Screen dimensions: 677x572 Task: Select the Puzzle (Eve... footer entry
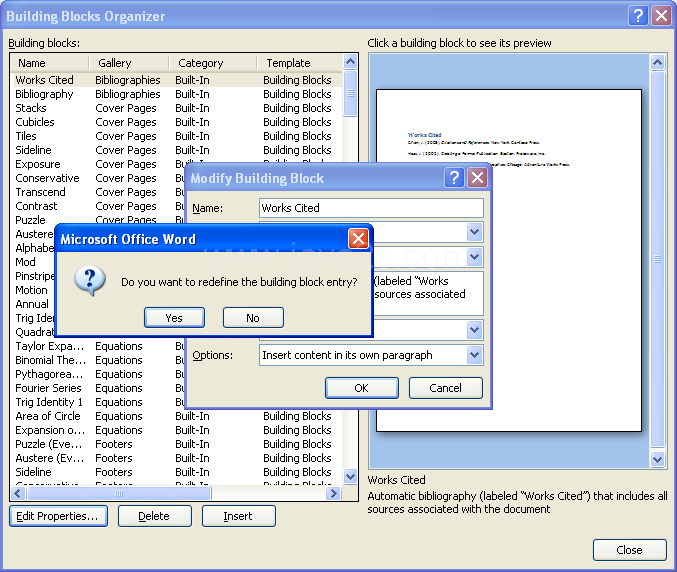tap(176, 444)
